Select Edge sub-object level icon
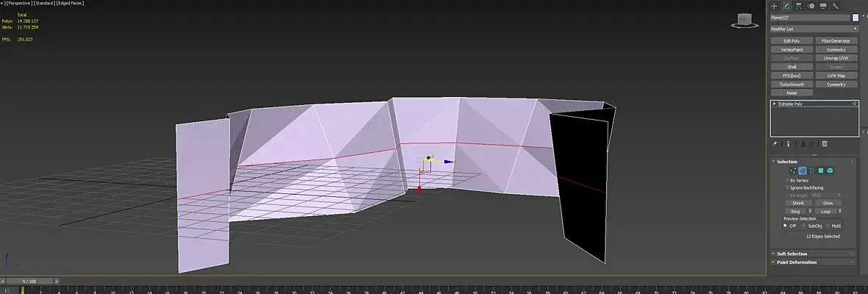 [x=802, y=171]
